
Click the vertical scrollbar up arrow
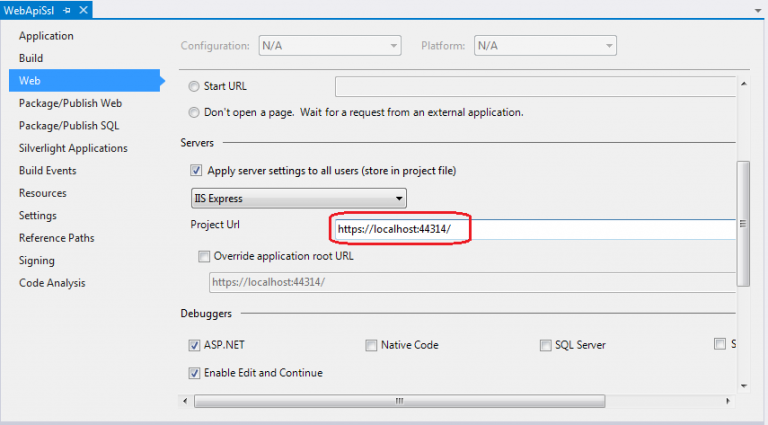(744, 84)
